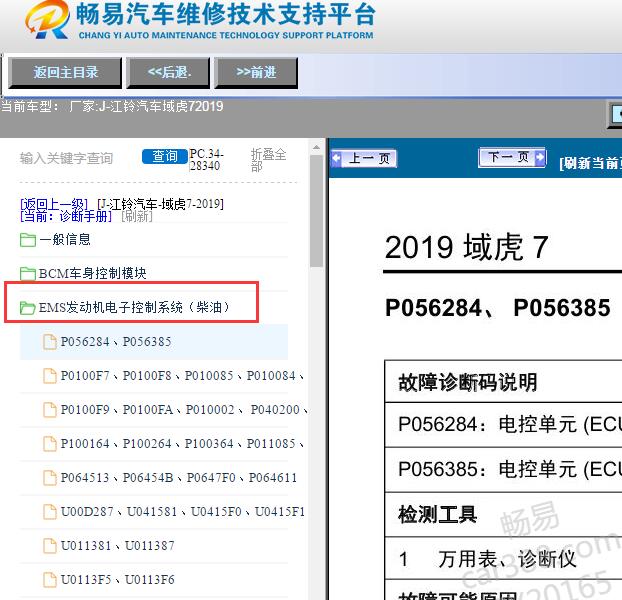This screenshot has width=622, height=600.
Task: Open the P064513、P06454B、P0647F0 entry
Action: [x=179, y=478]
